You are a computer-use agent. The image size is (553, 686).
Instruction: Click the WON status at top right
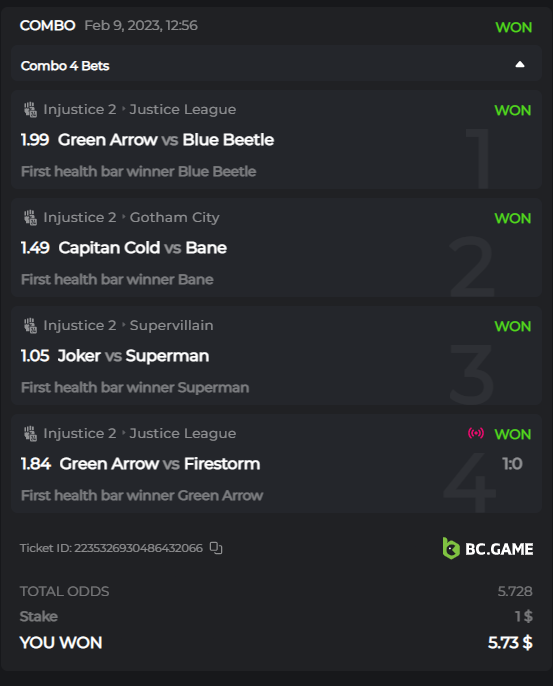[x=514, y=27]
